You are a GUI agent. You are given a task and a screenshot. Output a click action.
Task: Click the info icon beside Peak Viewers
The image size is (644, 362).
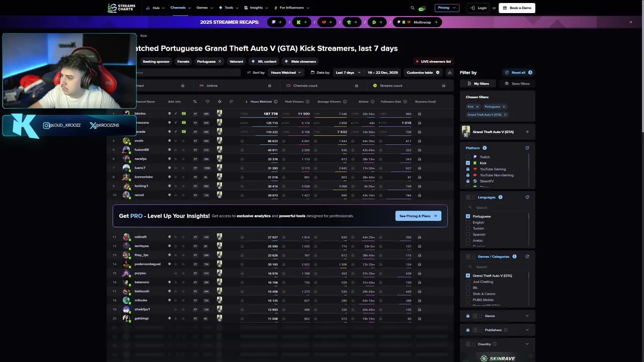(x=308, y=102)
